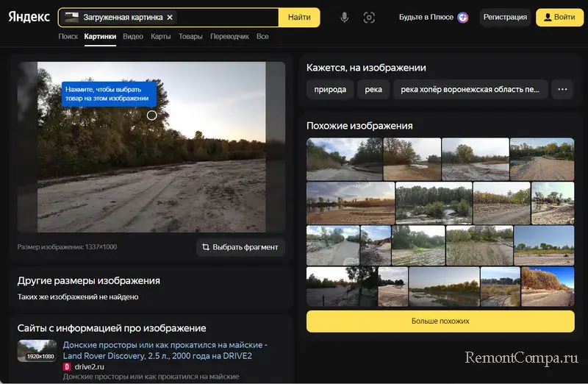
Task: Click the Plus subscription badge icon
Action: click(x=462, y=17)
